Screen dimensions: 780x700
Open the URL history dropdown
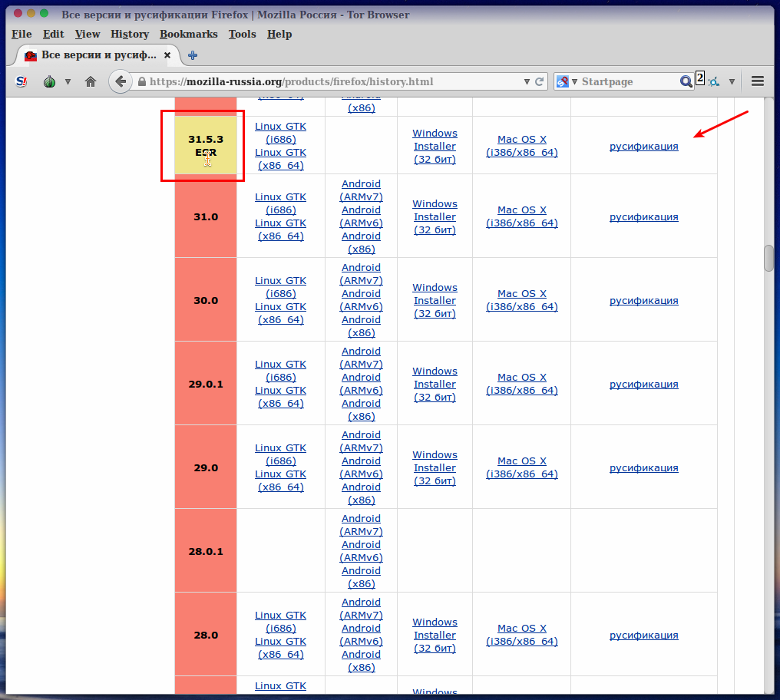tap(527, 81)
